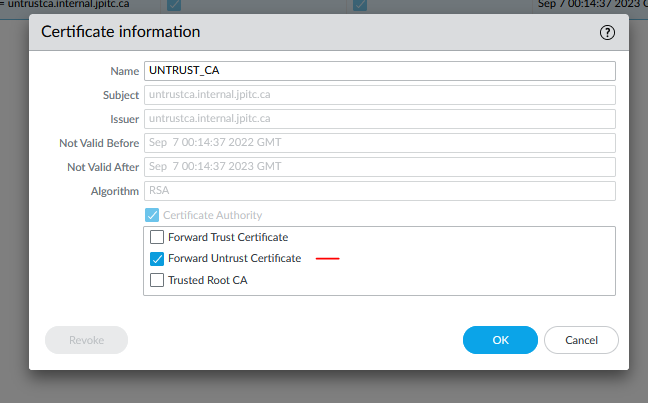Click the Algorithm field showing RSA
Viewport: 648px width, 403px height.
pos(379,191)
